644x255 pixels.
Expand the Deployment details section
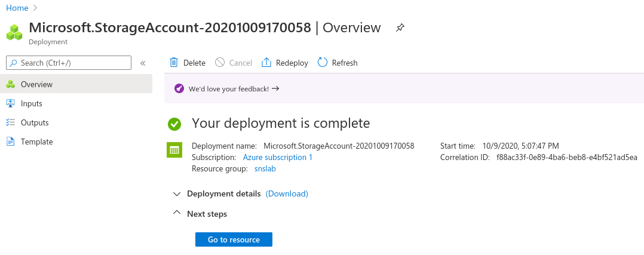coord(177,193)
